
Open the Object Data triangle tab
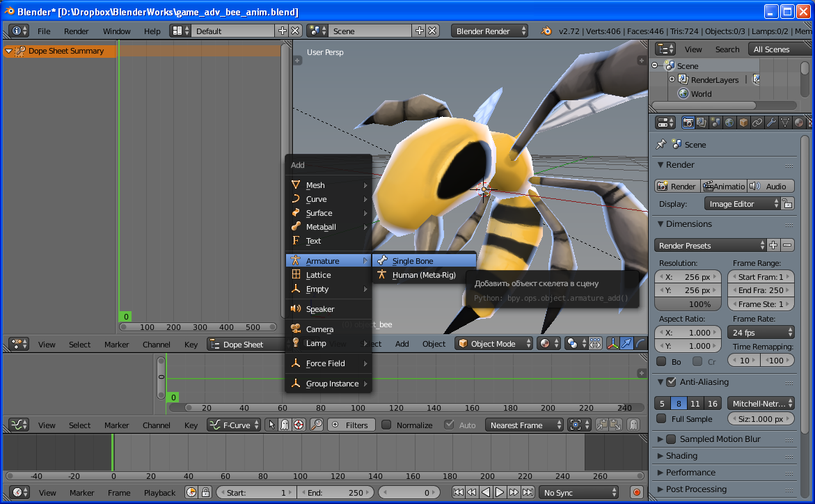[x=785, y=123]
